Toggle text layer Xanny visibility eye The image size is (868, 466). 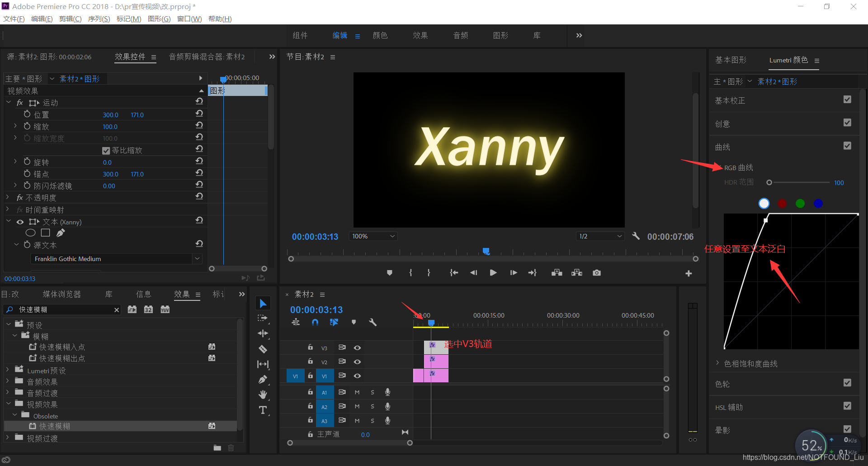20,222
